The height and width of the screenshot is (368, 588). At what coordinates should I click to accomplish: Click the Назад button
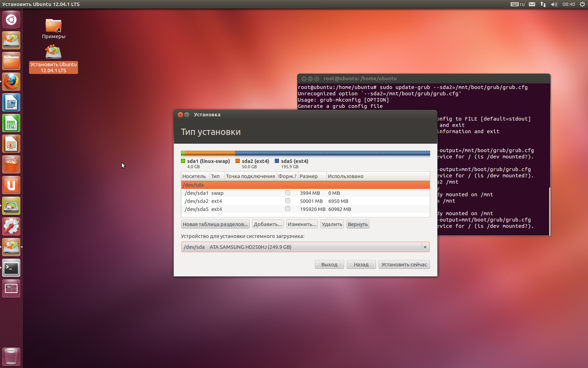click(361, 265)
